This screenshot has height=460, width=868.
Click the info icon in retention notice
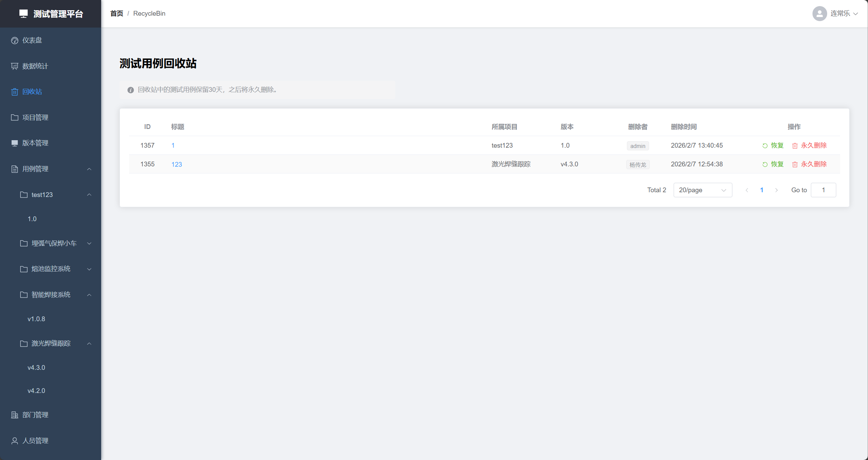[x=130, y=90]
